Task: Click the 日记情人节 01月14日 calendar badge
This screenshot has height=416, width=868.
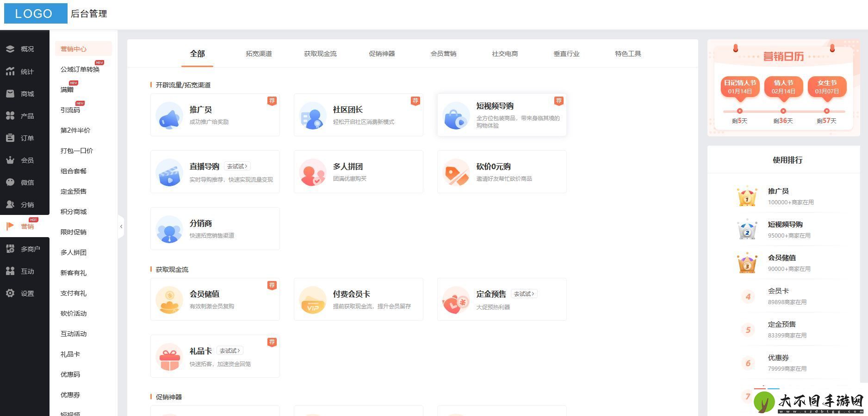Action: click(740, 87)
